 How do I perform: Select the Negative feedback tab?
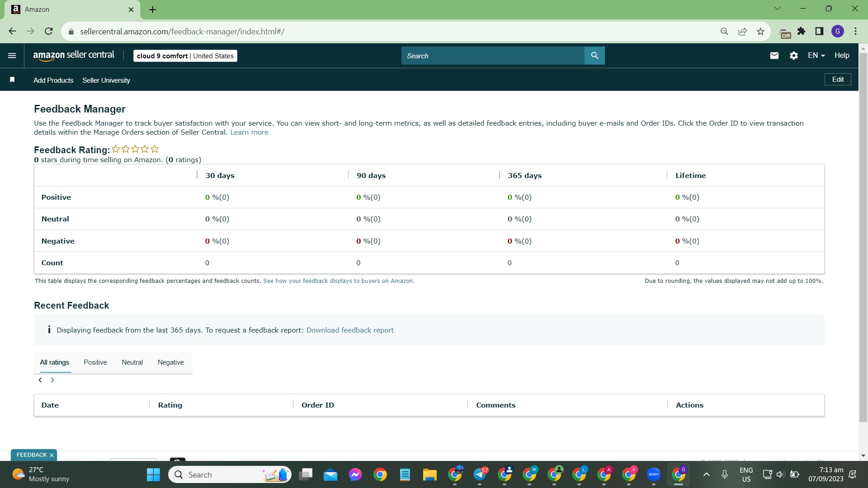[171, 362]
